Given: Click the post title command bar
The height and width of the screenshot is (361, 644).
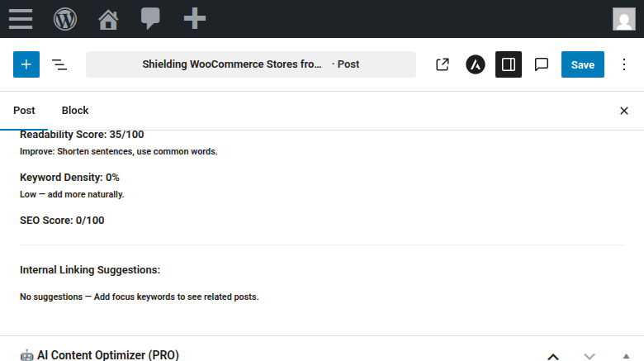Looking at the screenshot, I should point(250,64).
